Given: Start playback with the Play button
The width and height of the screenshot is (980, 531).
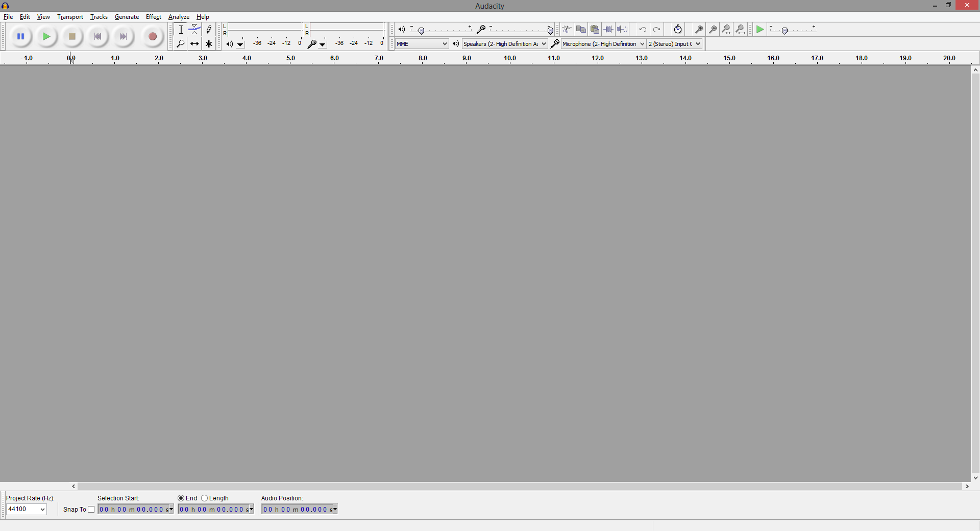Looking at the screenshot, I should point(46,37).
